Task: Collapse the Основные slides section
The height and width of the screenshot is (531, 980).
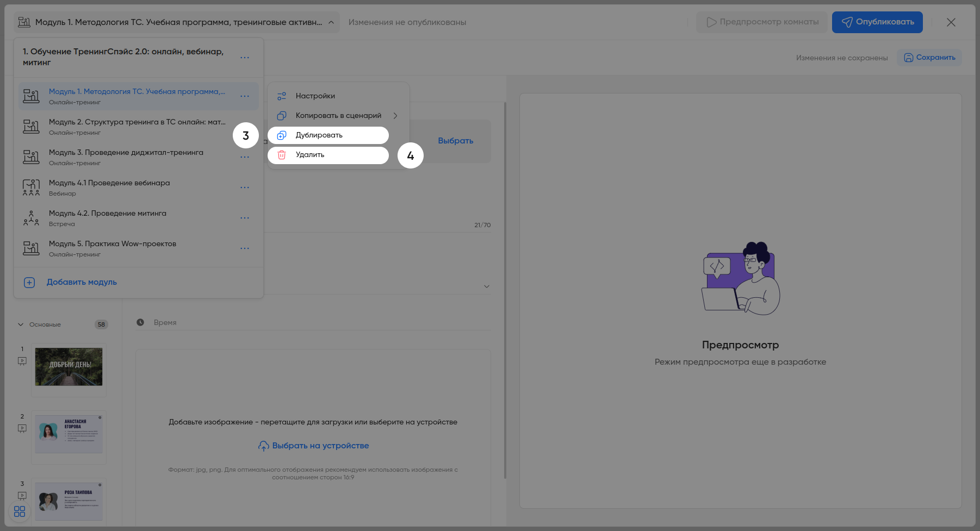Action: [x=21, y=324]
